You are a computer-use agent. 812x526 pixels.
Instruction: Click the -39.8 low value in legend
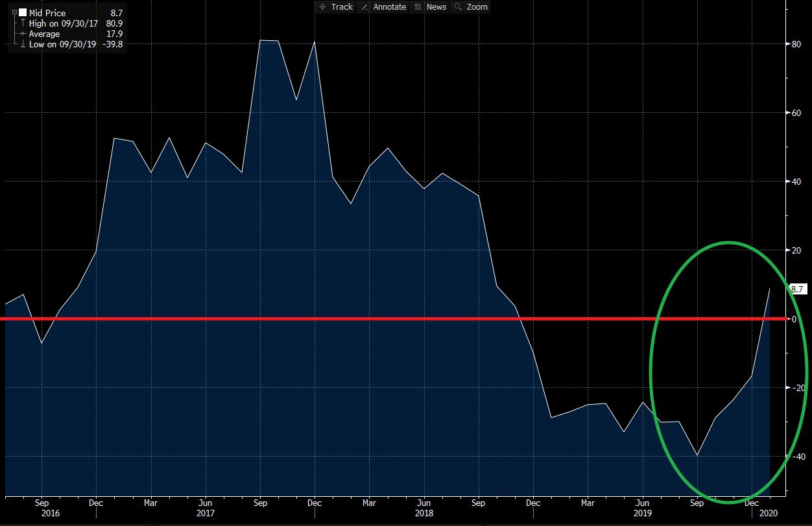coord(112,44)
